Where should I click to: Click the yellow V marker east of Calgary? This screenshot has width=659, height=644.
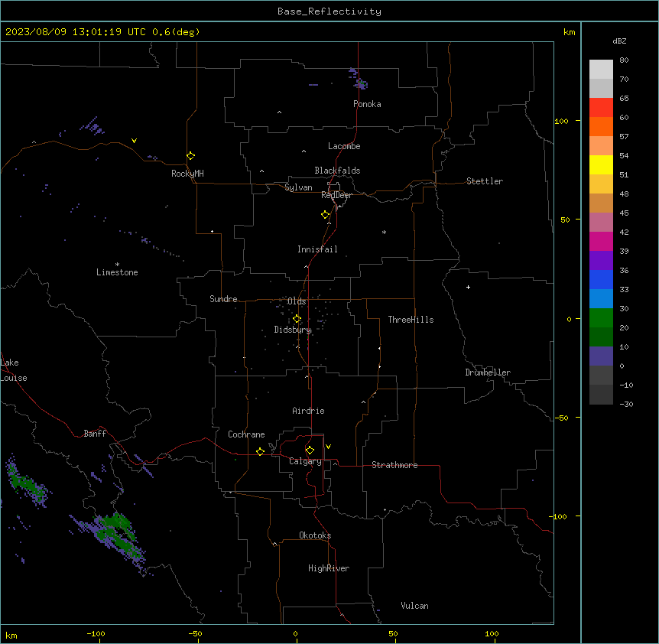[x=328, y=447]
